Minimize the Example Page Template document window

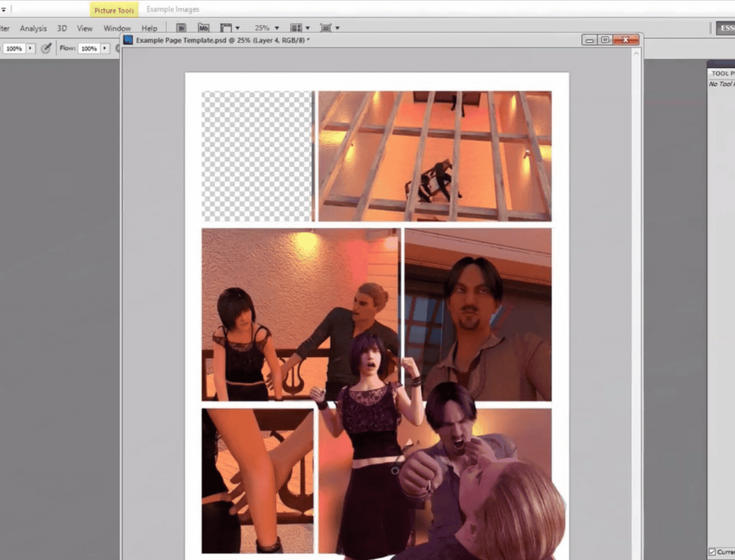589,40
